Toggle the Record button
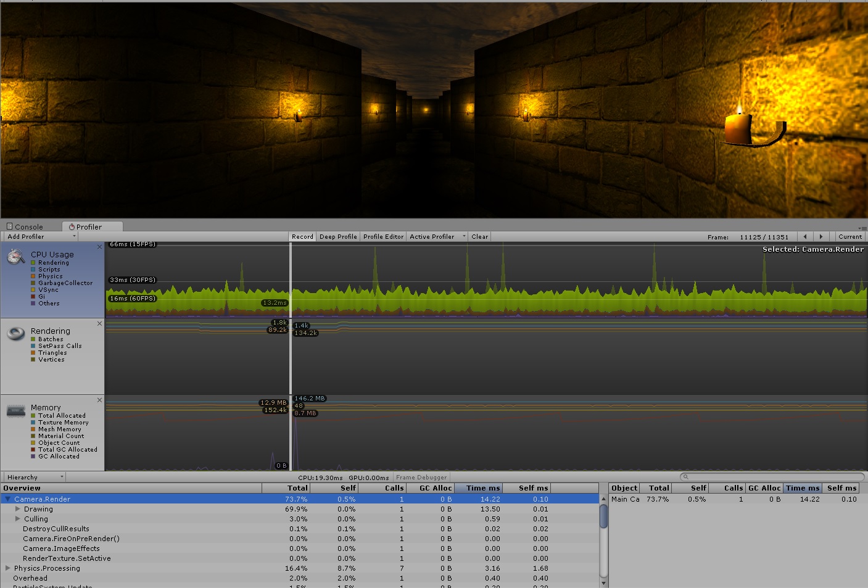Screen dimensions: 868x588 point(302,236)
